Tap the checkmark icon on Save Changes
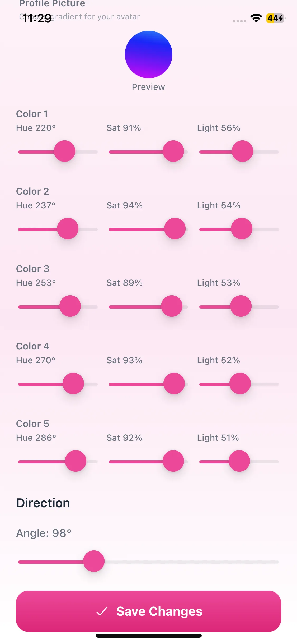 (x=102, y=611)
